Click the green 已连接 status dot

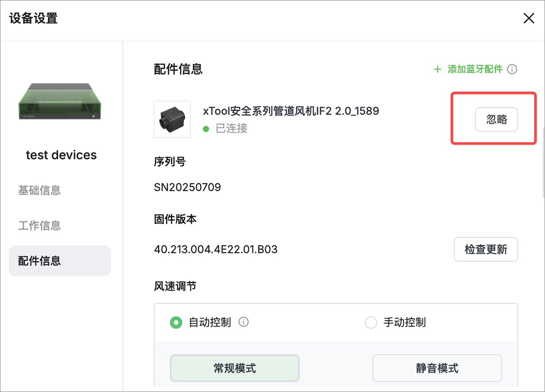pos(207,129)
